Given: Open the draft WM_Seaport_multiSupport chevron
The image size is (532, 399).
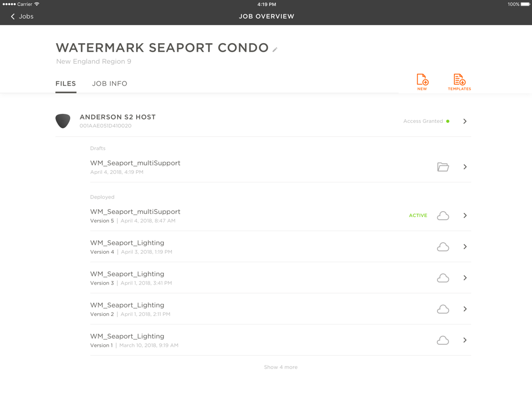Looking at the screenshot, I should [465, 167].
